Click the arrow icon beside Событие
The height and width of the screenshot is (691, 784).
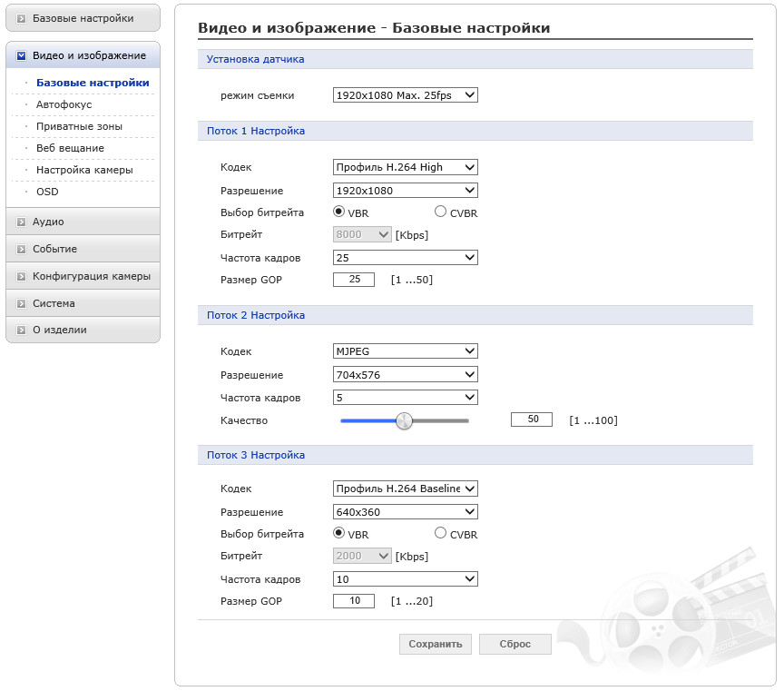click(22, 249)
